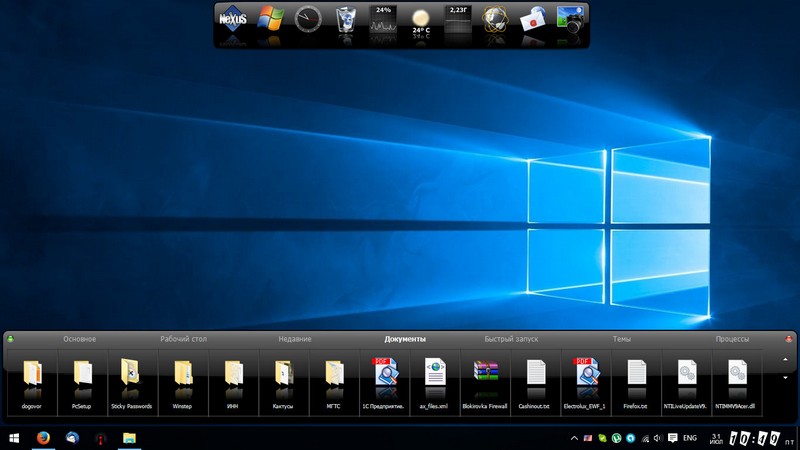This screenshot has height=450, width=800.
Task: Open the Action Center notifications icon
Action: pyautogui.click(x=672, y=438)
